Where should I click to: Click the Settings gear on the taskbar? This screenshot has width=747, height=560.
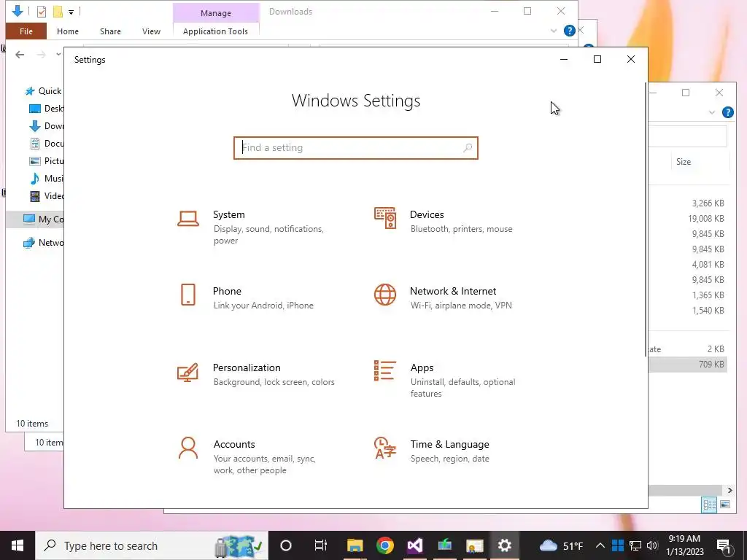point(504,545)
